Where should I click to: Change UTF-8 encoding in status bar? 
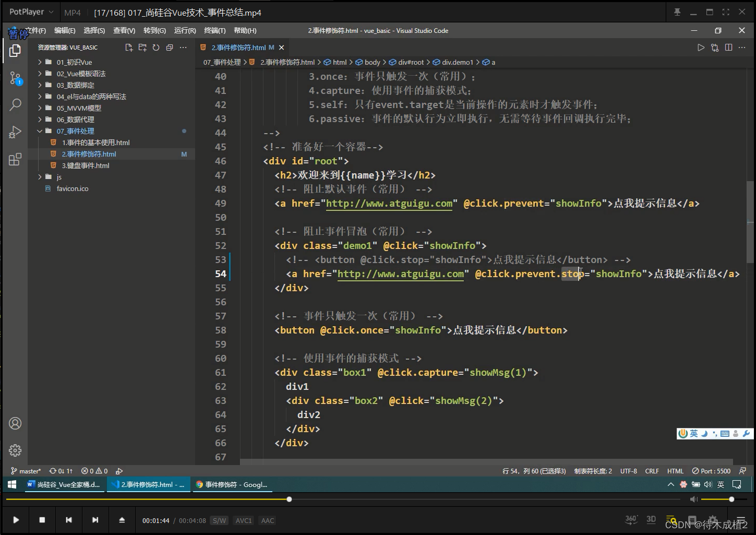pos(629,471)
